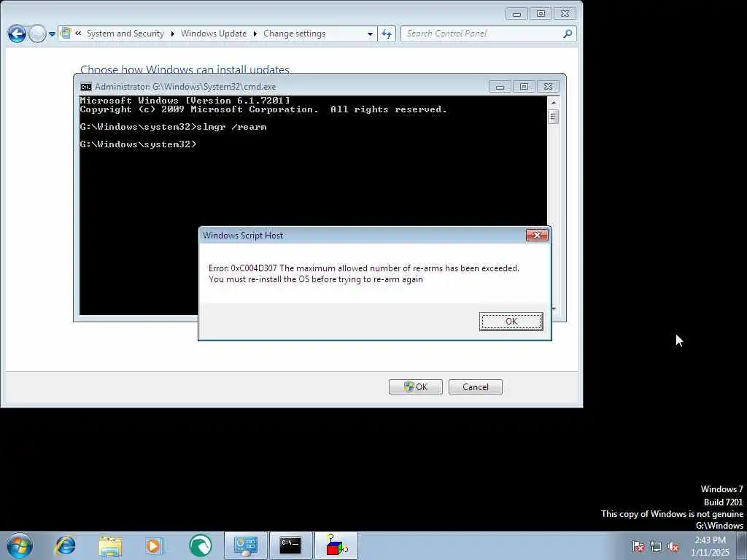Click the Show desktop strip beside the clock

point(742,545)
